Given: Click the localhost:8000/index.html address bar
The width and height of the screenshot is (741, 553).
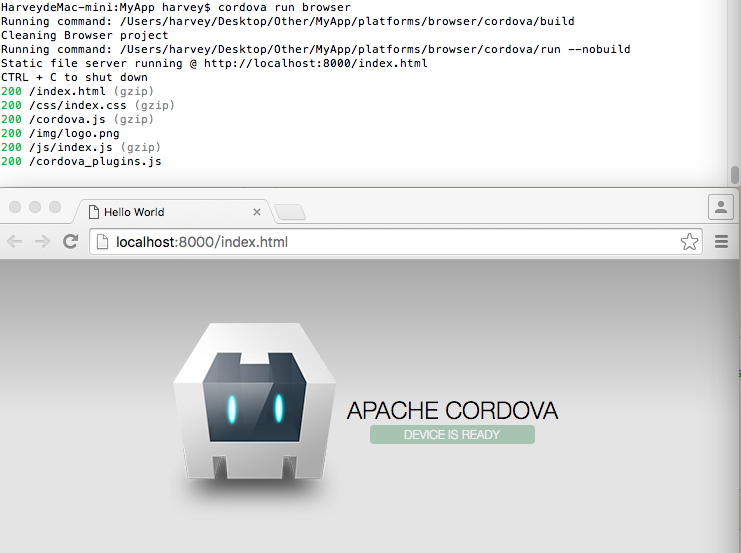Looking at the screenshot, I should click(396, 242).
